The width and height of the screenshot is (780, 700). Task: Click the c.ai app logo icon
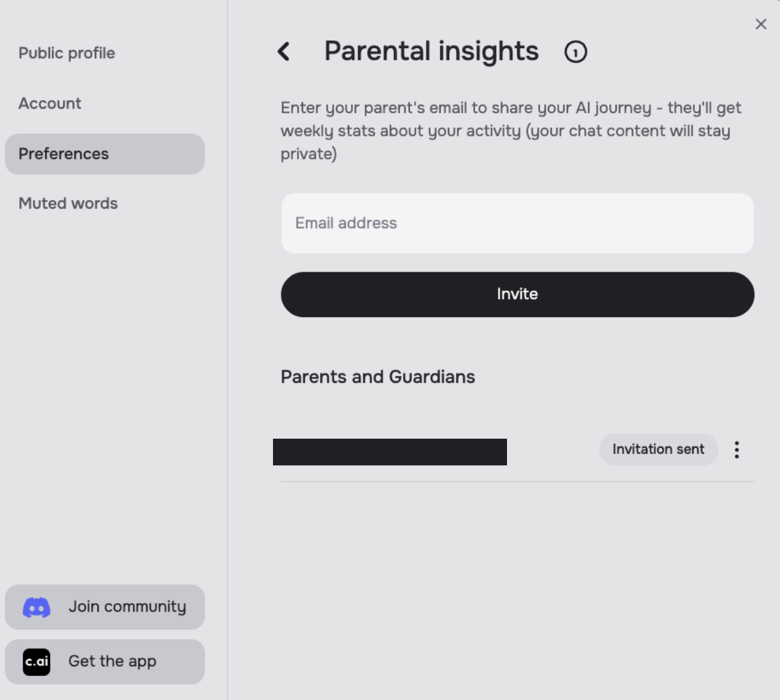36,662
